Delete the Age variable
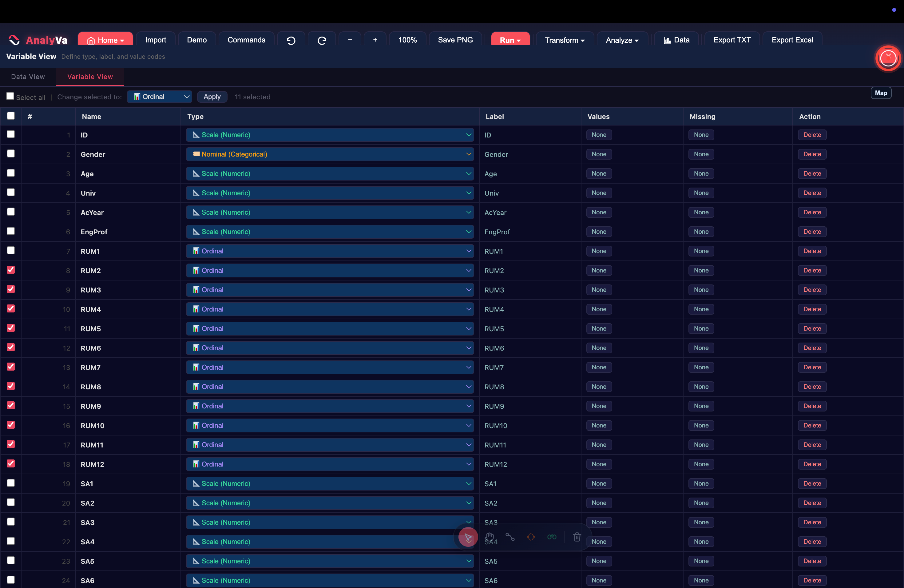This screenshot has height=588, width=904. click(812, 173)
